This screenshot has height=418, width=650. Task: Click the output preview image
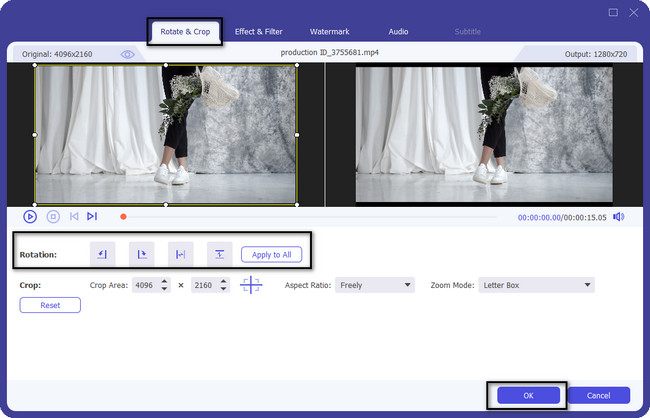pos(484,134)
